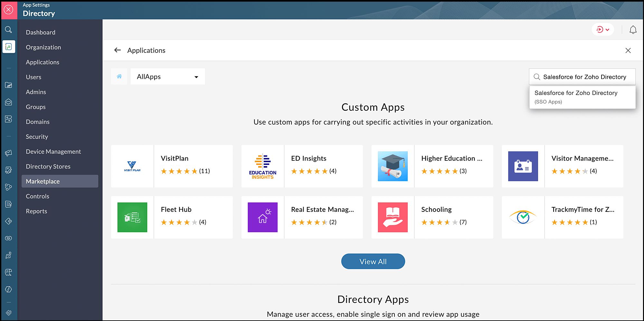
Task: Open Directory Stores sidebar item
Action: coord(48,166)
